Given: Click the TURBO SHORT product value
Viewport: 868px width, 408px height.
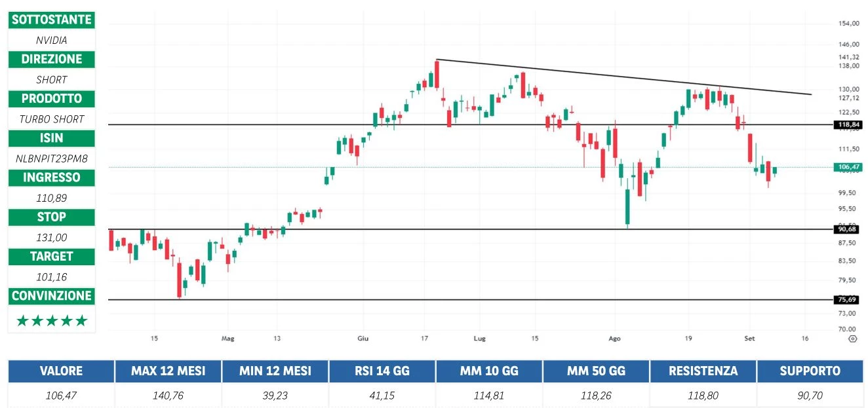Looking at the screenshot, I should (x=52, y=119).
